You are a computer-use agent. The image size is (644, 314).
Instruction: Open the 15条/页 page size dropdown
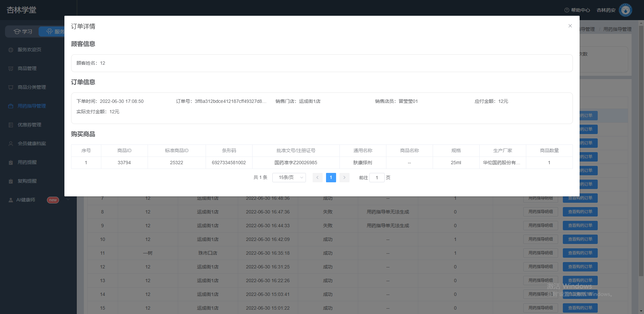pyautogui.click(x=289, y=178)
